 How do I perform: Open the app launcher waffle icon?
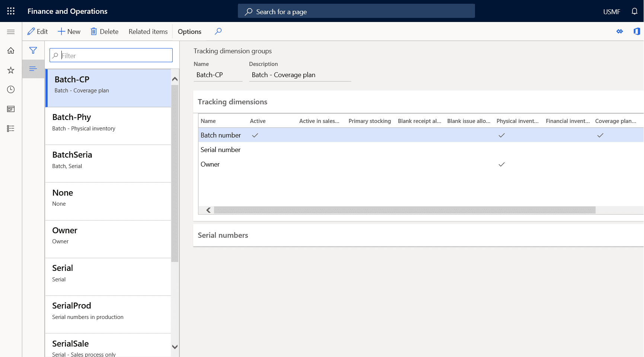click(x=11, y=11)
